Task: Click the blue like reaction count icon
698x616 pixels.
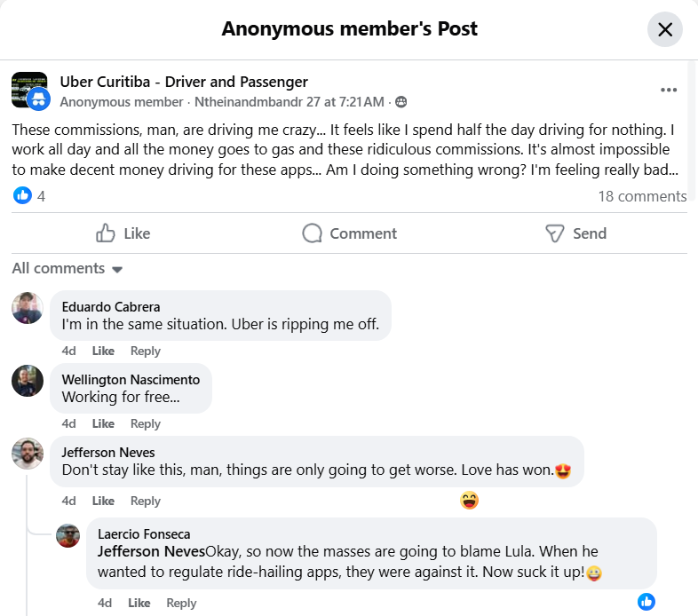Action: 22,196
